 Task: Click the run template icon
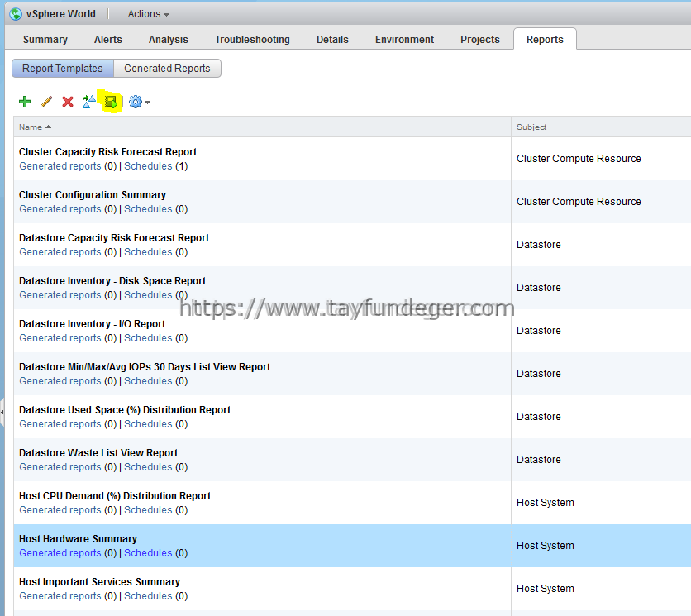pos(111,103)
